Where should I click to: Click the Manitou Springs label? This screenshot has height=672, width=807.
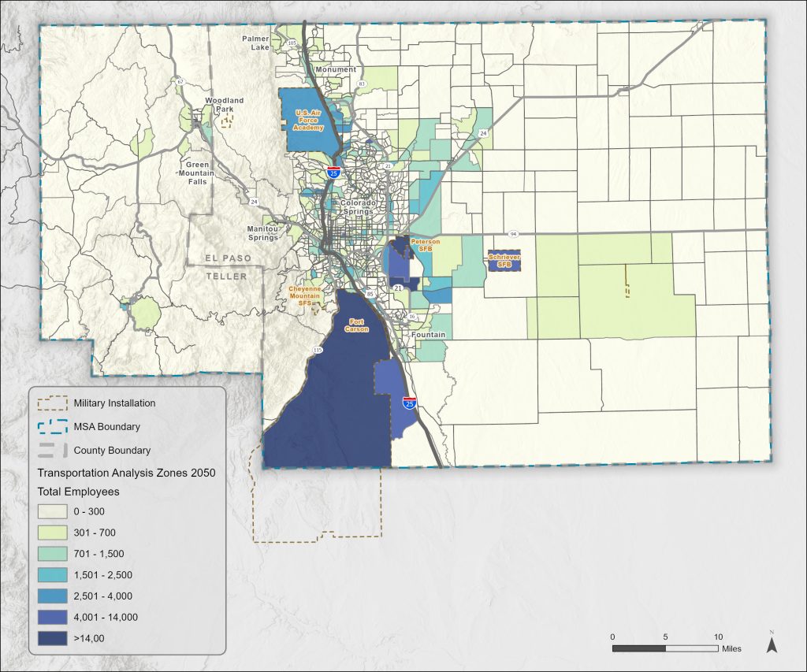click(x=263, y=233)
